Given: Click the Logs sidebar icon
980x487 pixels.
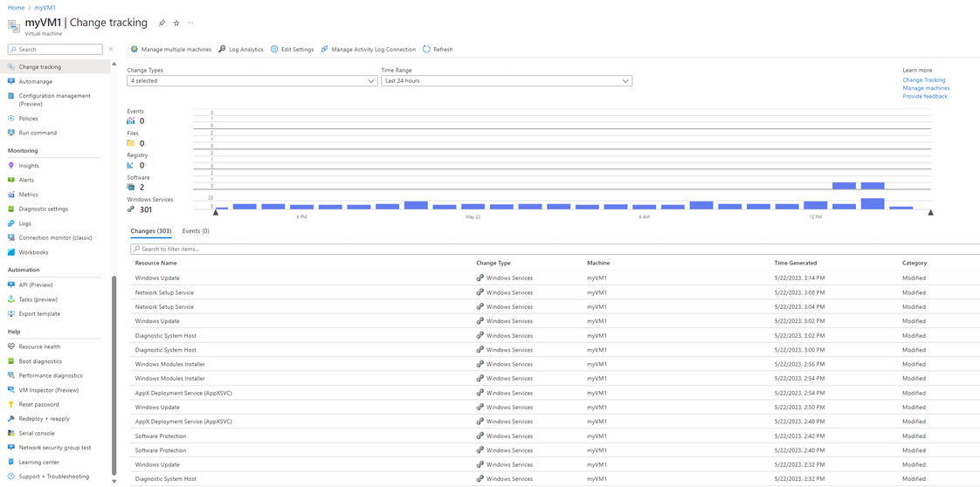Looking at the screenshot, I should [11, 223].
